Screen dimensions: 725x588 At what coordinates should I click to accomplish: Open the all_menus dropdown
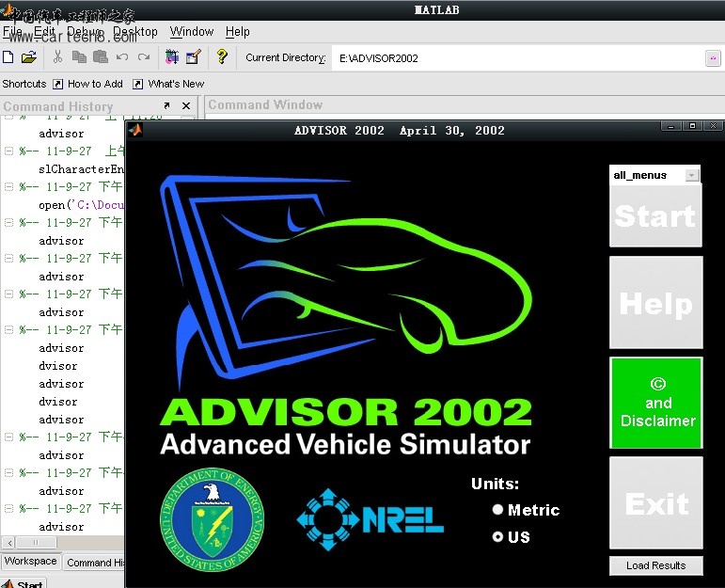[692, 175]
